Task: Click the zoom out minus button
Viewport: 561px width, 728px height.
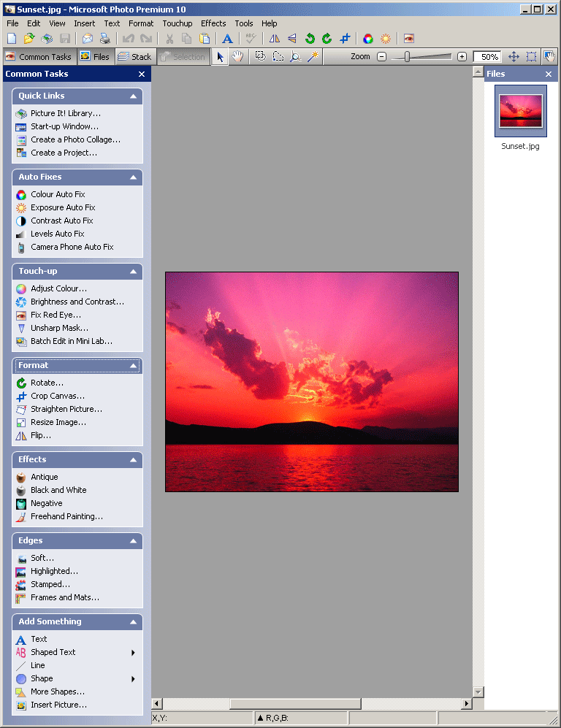Action: tap(381, 57)
